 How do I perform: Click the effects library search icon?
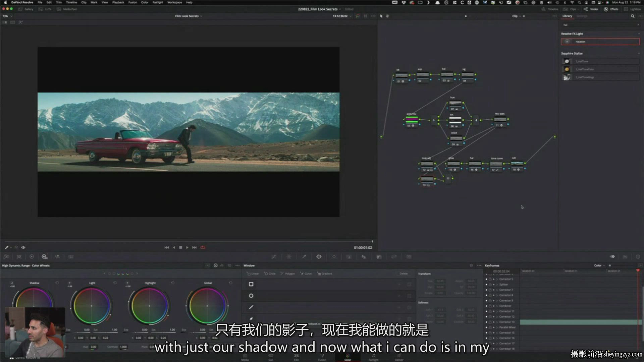pos(633,16)
